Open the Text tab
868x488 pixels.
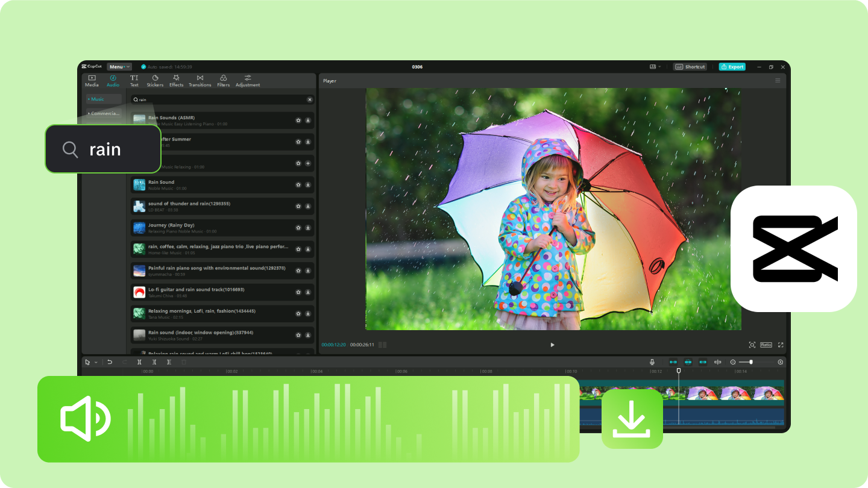pos(134,81)
